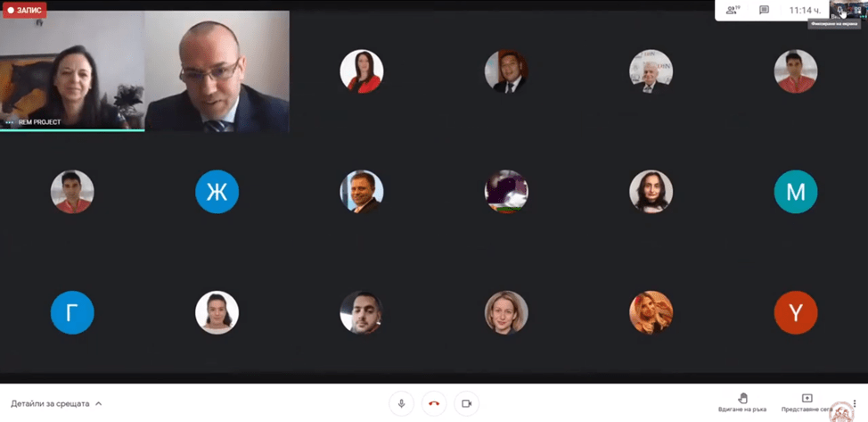Click the blue Г participant avatar
This screenshot has width=868, height=422.
tap(72, 313)
